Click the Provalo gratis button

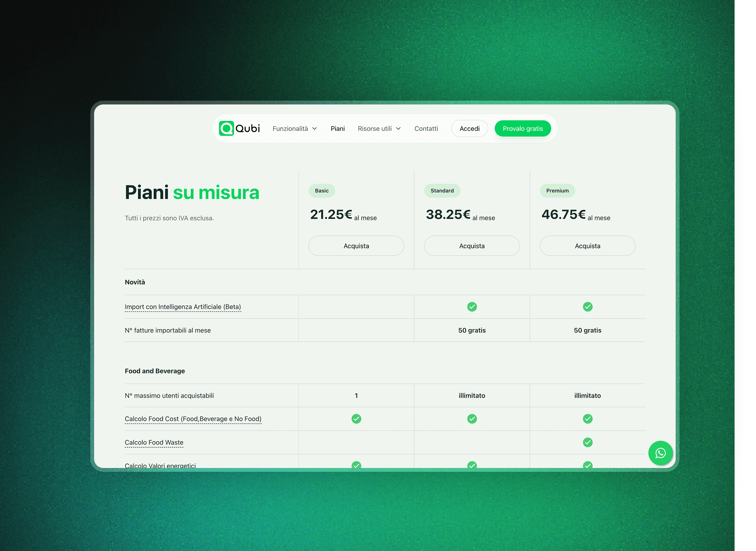[x=523, y=129]
